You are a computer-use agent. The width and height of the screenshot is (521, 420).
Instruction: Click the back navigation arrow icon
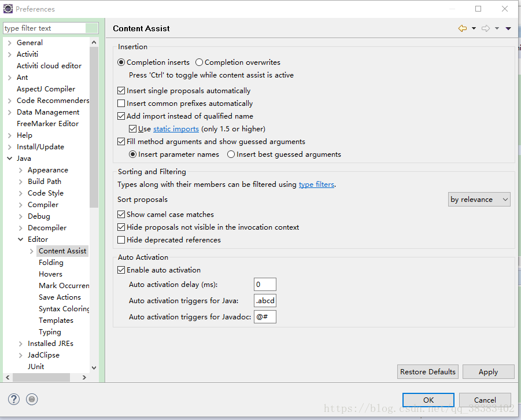pyautogui.click(x=462, y=28)
